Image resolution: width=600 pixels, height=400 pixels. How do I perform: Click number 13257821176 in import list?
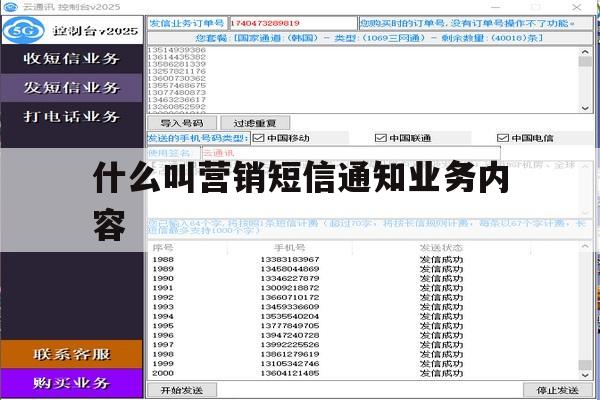point(177,71)
